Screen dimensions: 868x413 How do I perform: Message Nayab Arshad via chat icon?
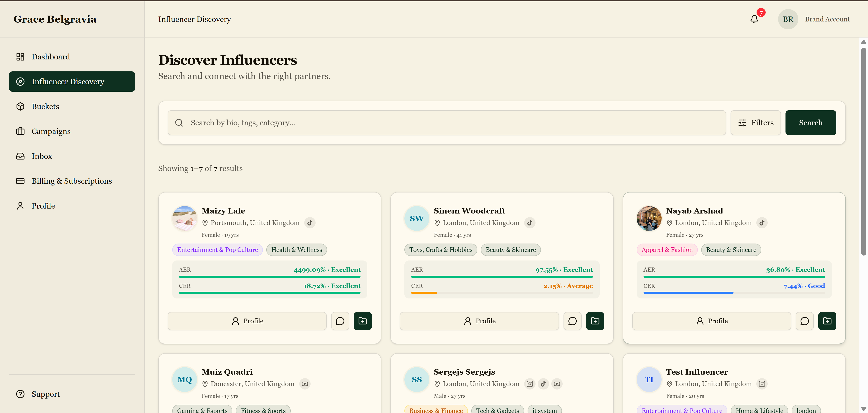[x=804, y=321]
